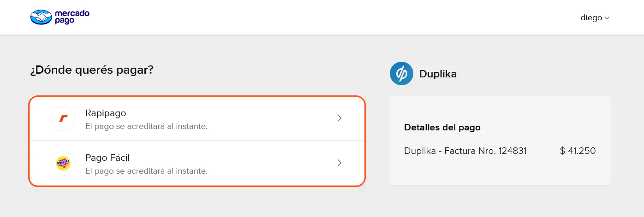Click the 'Detalles del pago' heading
Screen dimensions: 644x217
tap(442, 128)
